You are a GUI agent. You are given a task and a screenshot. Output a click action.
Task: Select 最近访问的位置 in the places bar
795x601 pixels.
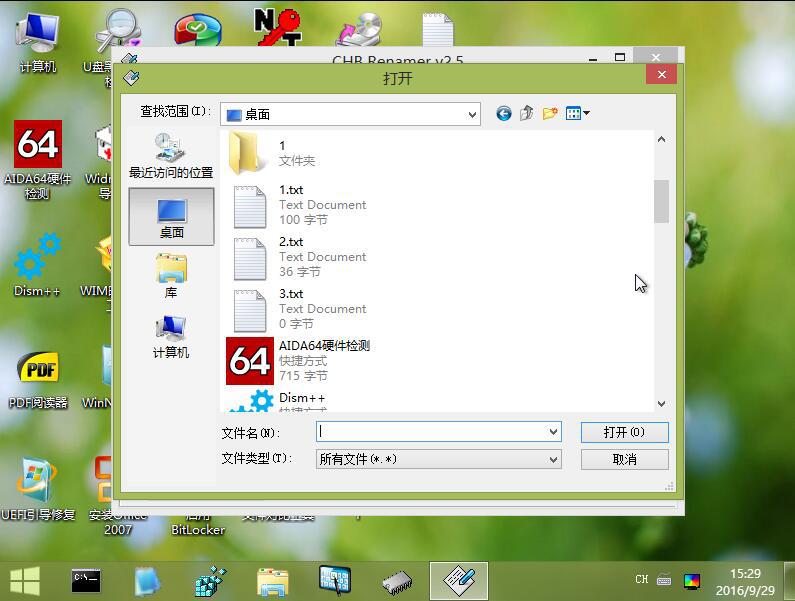[171, 156]
